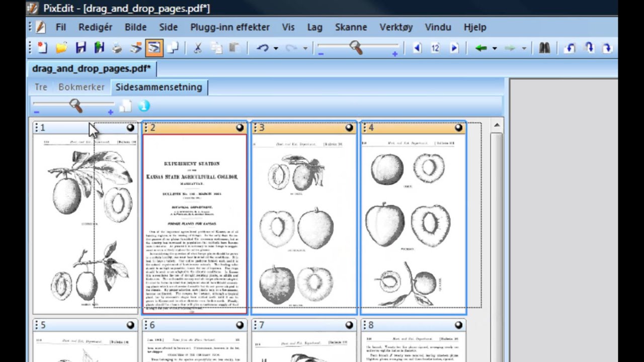Screen dimensions: 644x362
Task: Click the copy pages icon
Action: pyautogui.click(x=173, y=48)
